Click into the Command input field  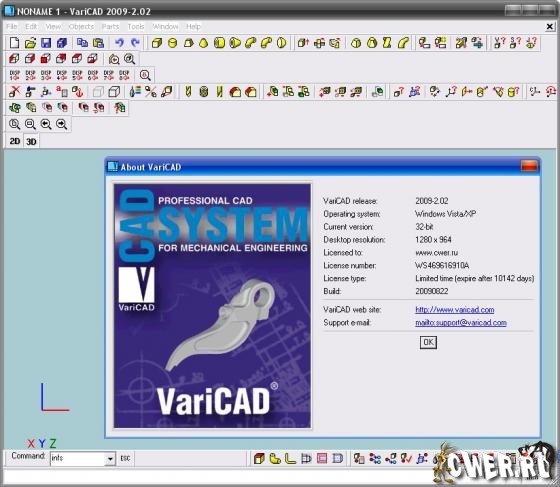pos(79,458)
